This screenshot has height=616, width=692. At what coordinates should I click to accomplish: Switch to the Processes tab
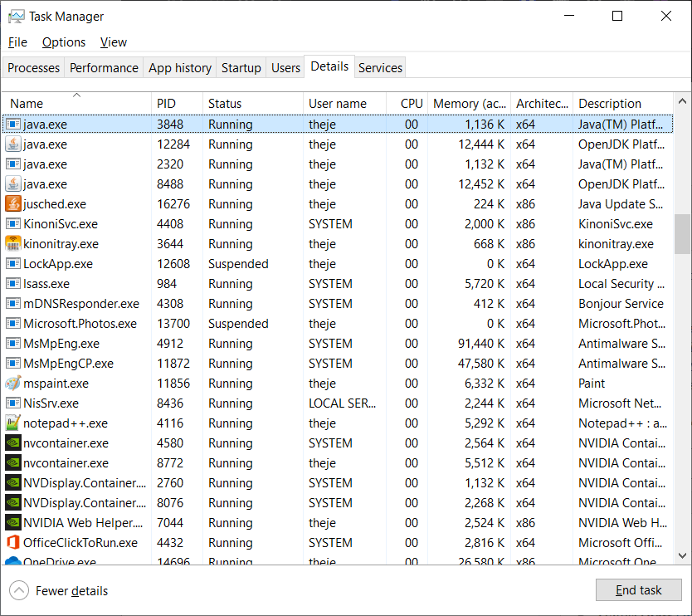(x=33, y=68)
